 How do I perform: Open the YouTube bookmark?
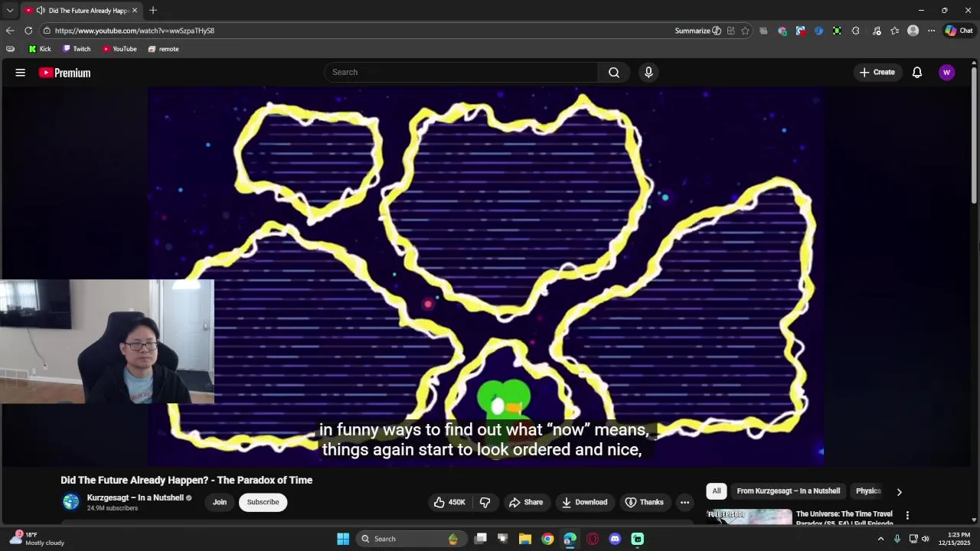coord(119,49)
